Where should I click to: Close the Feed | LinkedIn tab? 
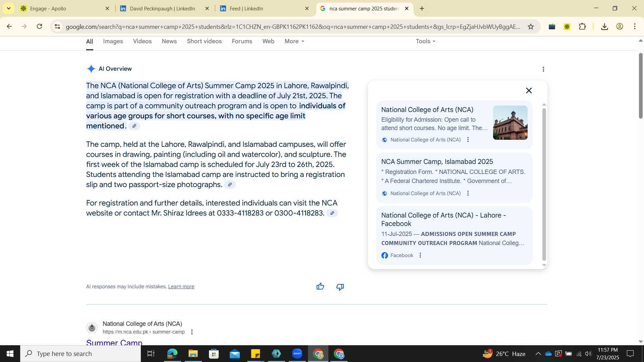coord(307,8)
